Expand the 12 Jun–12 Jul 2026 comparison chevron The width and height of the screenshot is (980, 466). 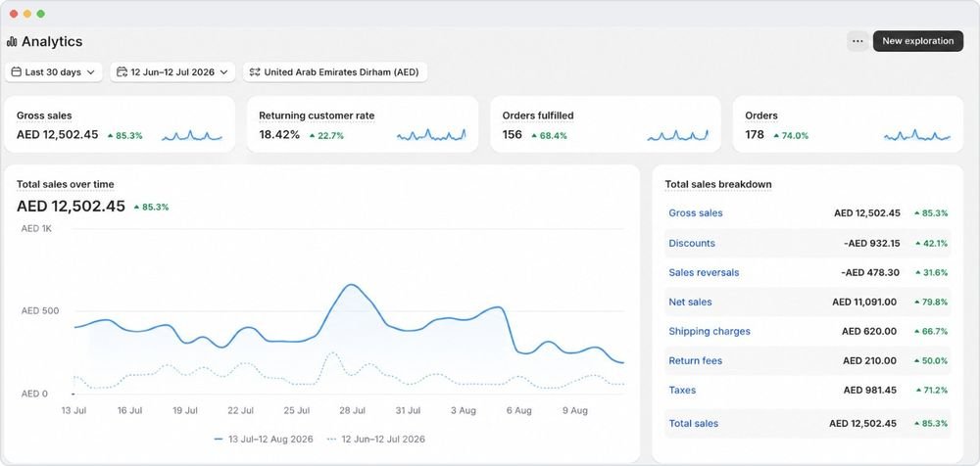(223, 72)
